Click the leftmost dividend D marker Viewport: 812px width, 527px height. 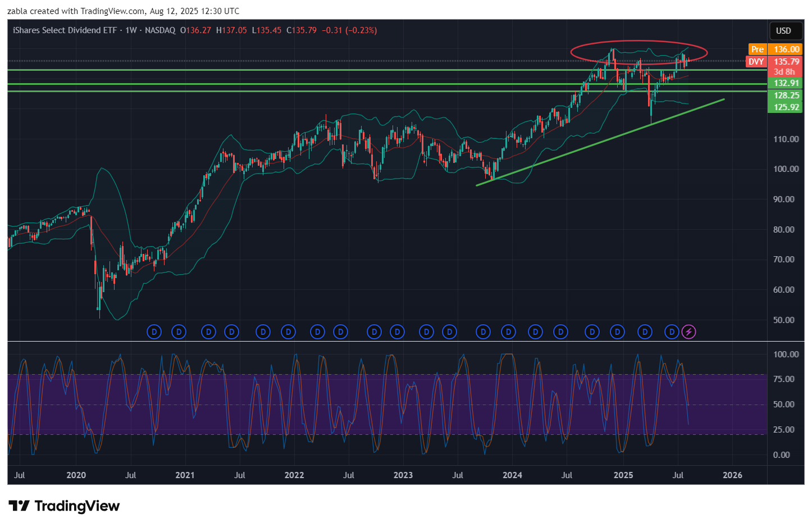(x=154, y=332)
